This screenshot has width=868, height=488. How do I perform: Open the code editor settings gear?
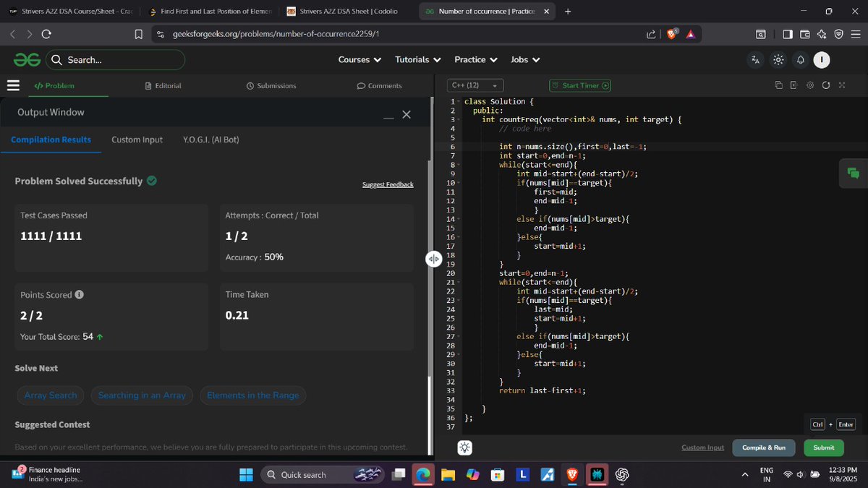coord(810,85)
